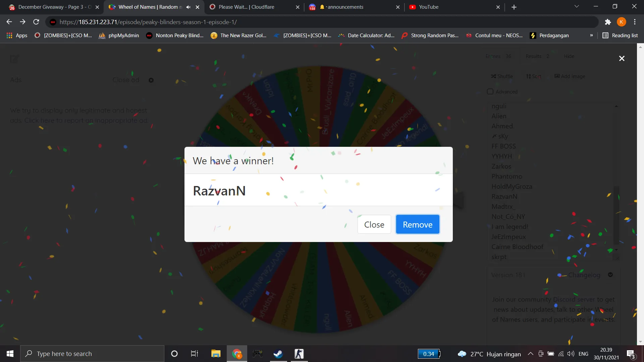
Task: Switch to the December Giveaway tab
Action: (x=54, y=7)
